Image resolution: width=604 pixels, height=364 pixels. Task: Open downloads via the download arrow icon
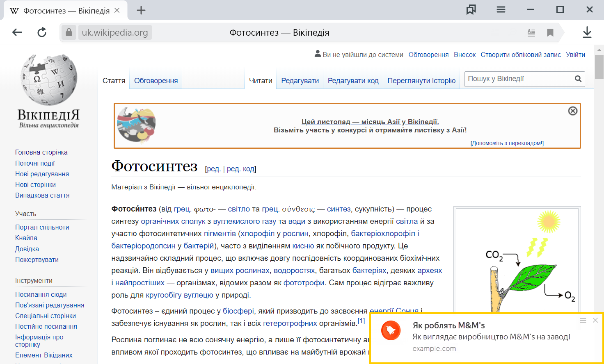587,32
